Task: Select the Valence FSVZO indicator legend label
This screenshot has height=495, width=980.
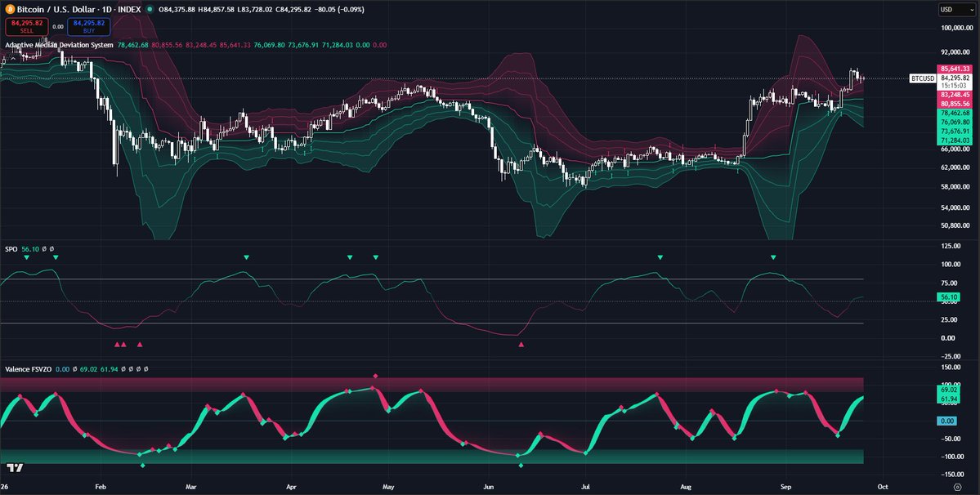Action: pyautogui.click(x=28, y=369)
